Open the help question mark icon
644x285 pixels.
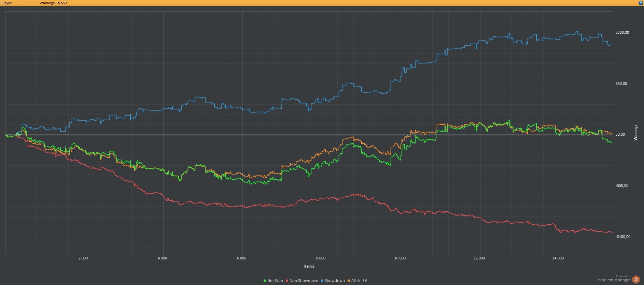coord(641,3)
